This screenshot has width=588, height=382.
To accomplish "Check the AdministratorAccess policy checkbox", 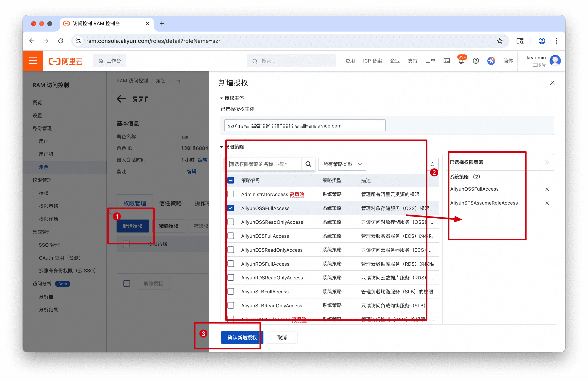I will (230, 194).
